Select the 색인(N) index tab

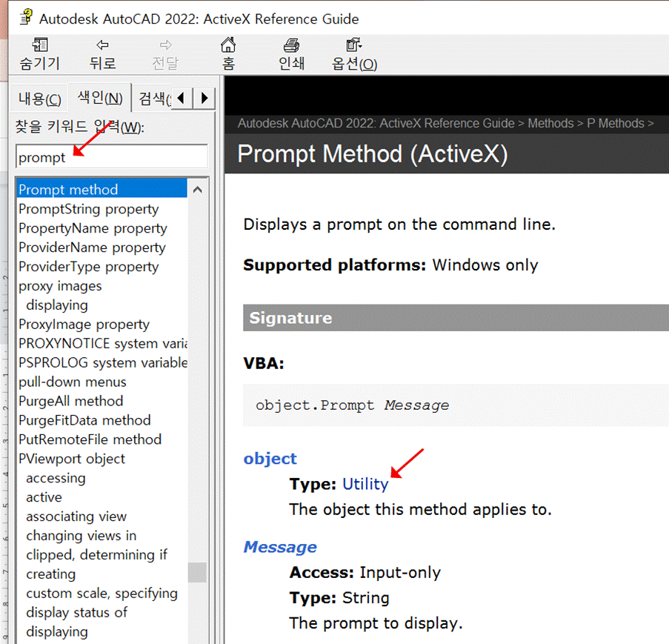[x=100, y=98]
